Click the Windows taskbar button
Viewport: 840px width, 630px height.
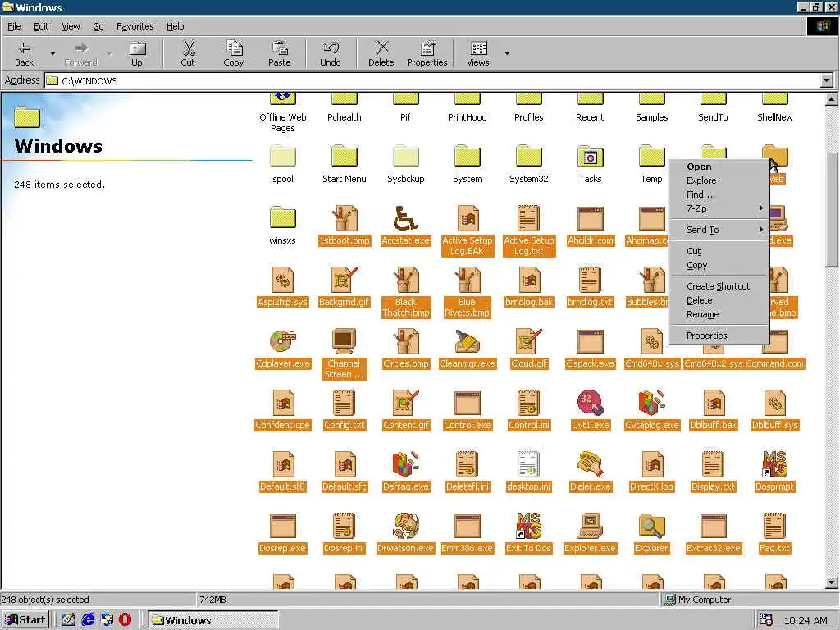coord(212,620)
